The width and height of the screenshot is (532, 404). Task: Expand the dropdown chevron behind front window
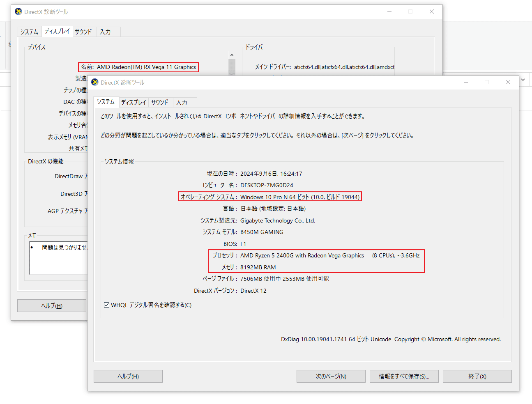(523, 80)
